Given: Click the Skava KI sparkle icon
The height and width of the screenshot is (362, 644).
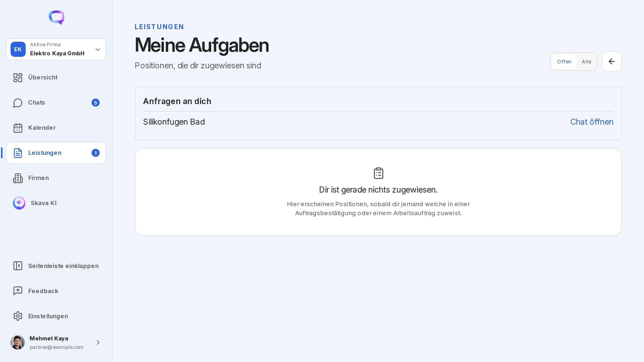Looking at the screenshot, I should 19,203.
